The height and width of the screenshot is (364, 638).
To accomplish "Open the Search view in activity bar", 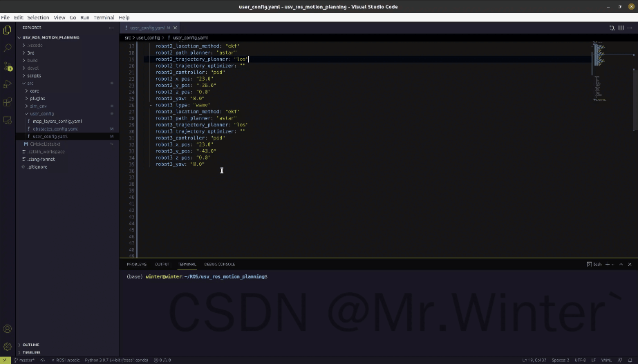I will pos(8,48).
